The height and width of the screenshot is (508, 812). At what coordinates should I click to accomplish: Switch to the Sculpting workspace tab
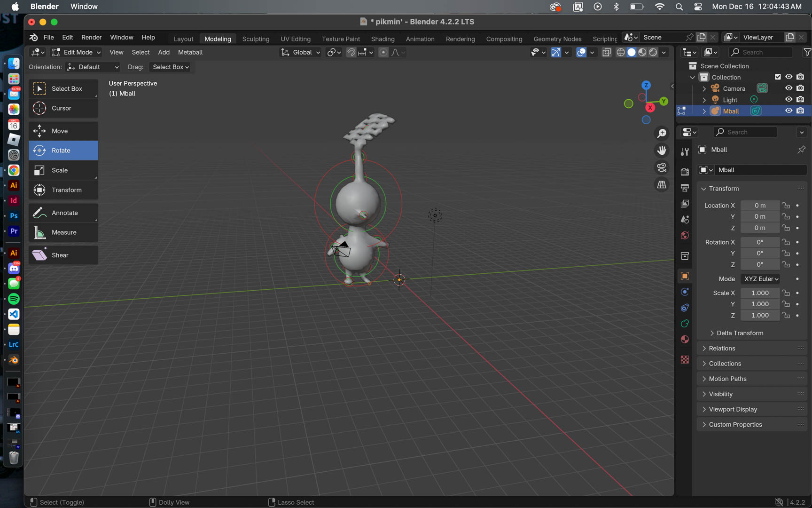[x=256, y=39]
